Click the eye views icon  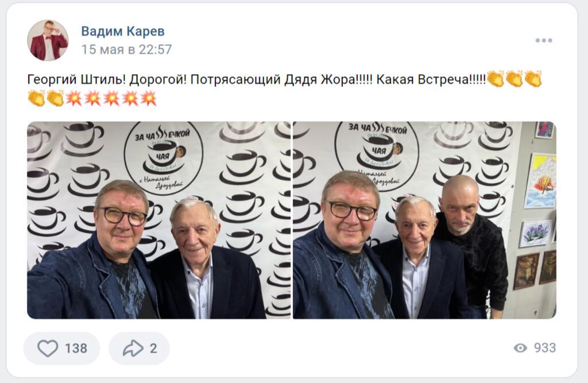[x=520, y=348]
